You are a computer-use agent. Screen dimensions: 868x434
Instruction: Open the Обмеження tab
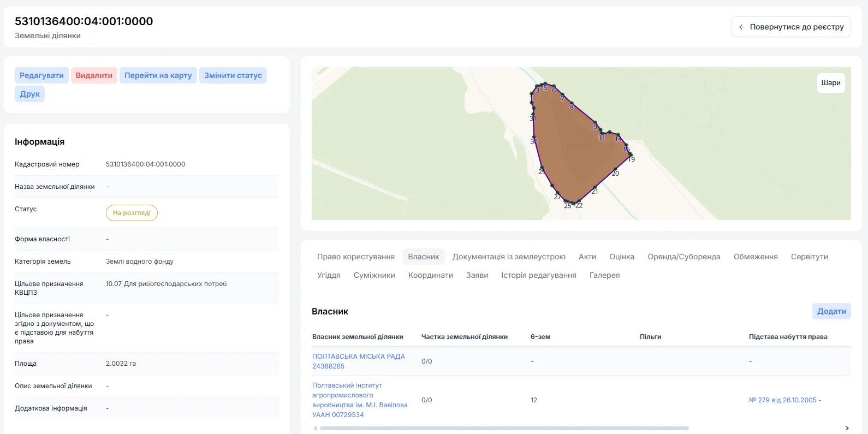pyautogui.click(x=756, y=257)
